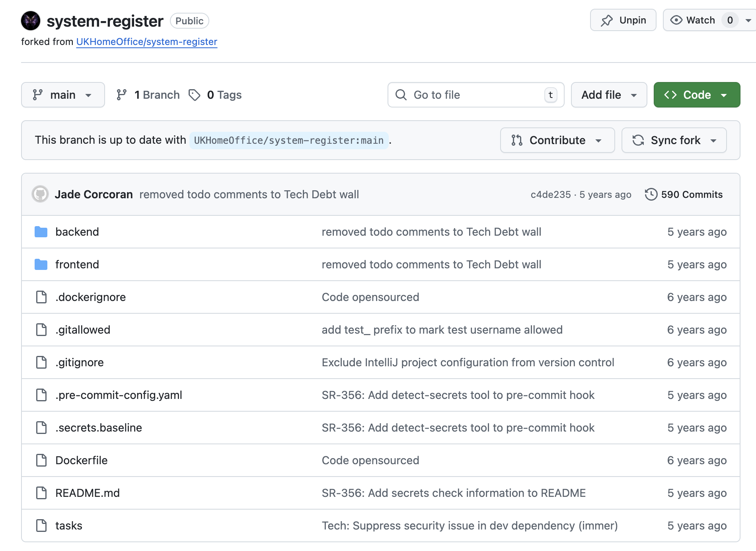Click the tag icon beside 0 Tags
This screenshot has width=756, height=551.
194,95
